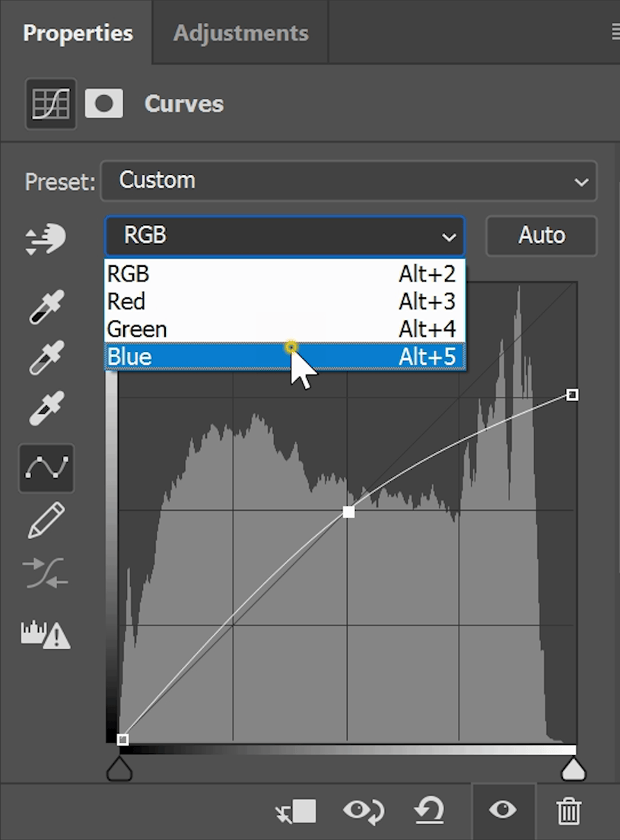Select the edit points curve tool
This screenshot has height=840, width=620.
coord(46,468)
